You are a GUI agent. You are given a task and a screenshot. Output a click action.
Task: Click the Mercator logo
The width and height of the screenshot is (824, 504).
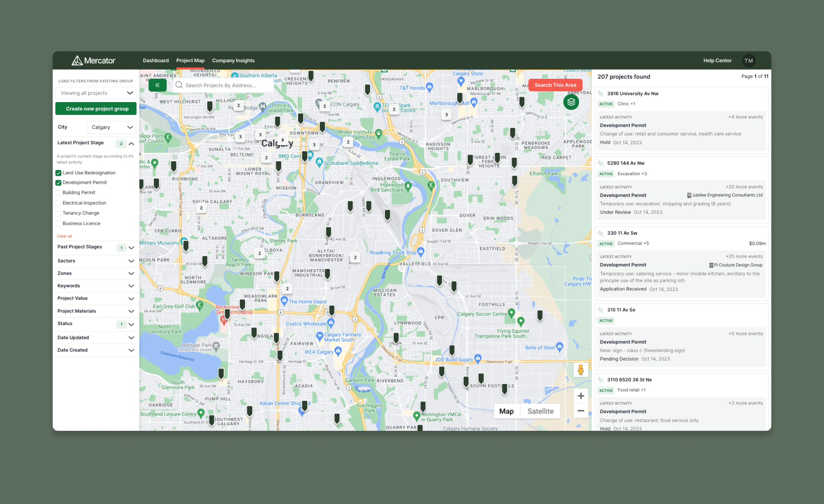[x=93, y=61]
